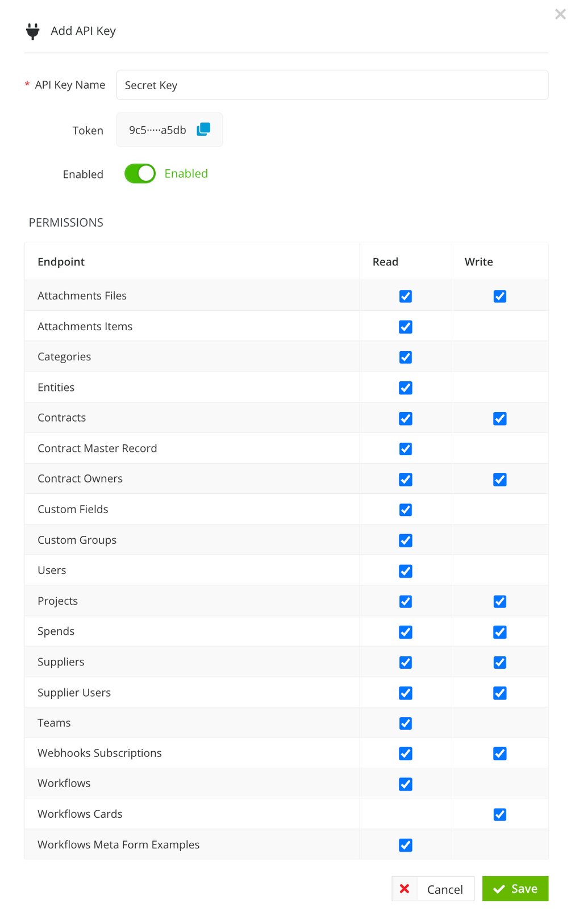This screenshot has width=571, height=924.
Task: Uncheck Write permission for Webhooks Subscriptions
Action: pyautogui.click(x=499, y=753)
